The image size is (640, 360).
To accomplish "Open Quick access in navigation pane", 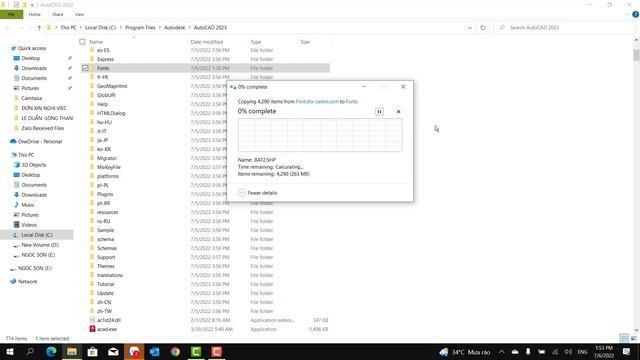I will (32, 48).
